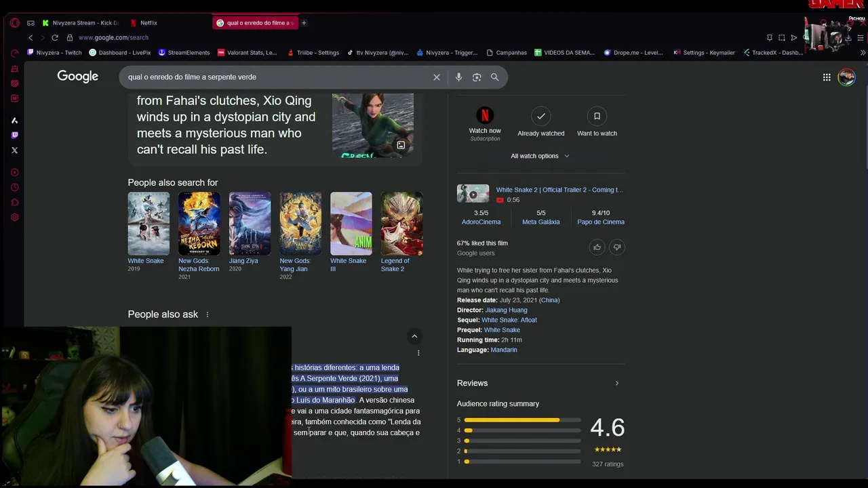Open Settings - Keymailer bookmark
The width and height of the screenshot is (868, 488).
point(704,53)
